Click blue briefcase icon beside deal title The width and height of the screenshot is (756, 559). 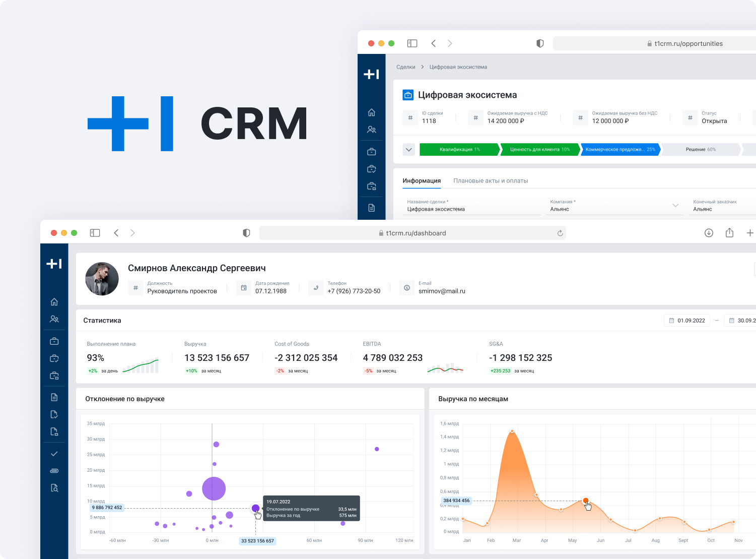pos(408,95)
